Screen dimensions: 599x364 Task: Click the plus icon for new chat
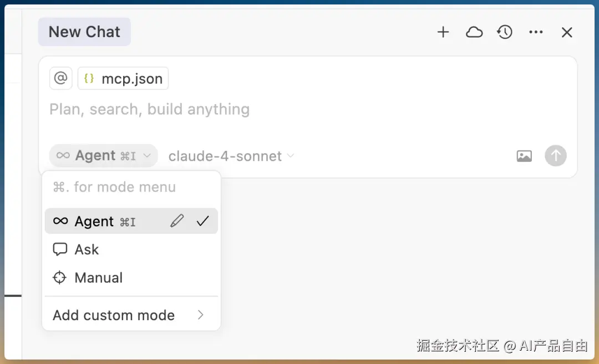click(x=443, y=32)
